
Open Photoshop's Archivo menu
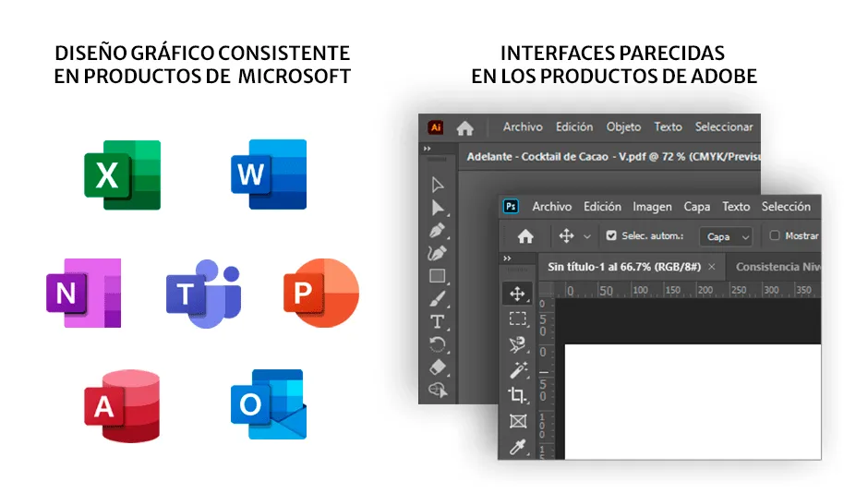(x=552, y=207)
